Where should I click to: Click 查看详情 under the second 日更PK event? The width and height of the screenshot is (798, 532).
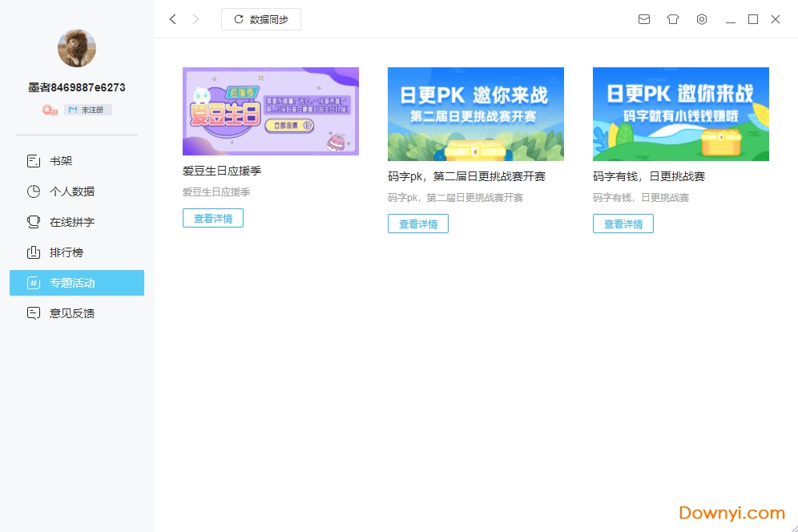[418, 224]
